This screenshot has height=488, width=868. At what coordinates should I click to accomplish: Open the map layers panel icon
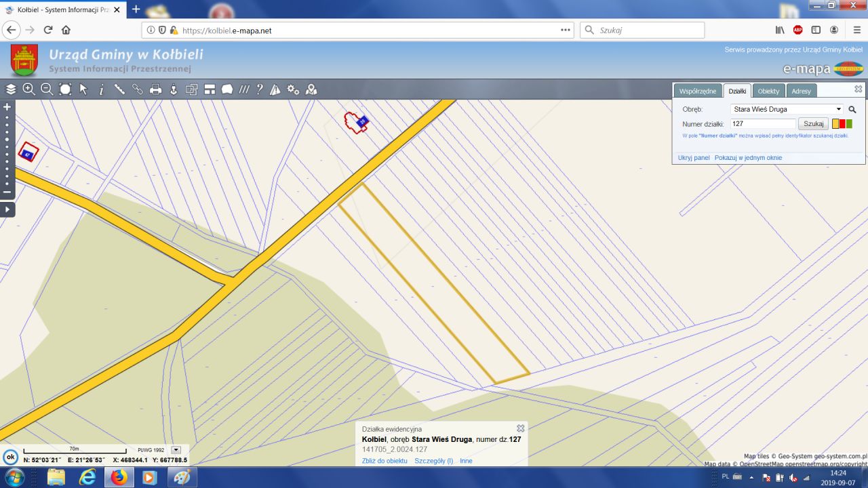[11, 89]
